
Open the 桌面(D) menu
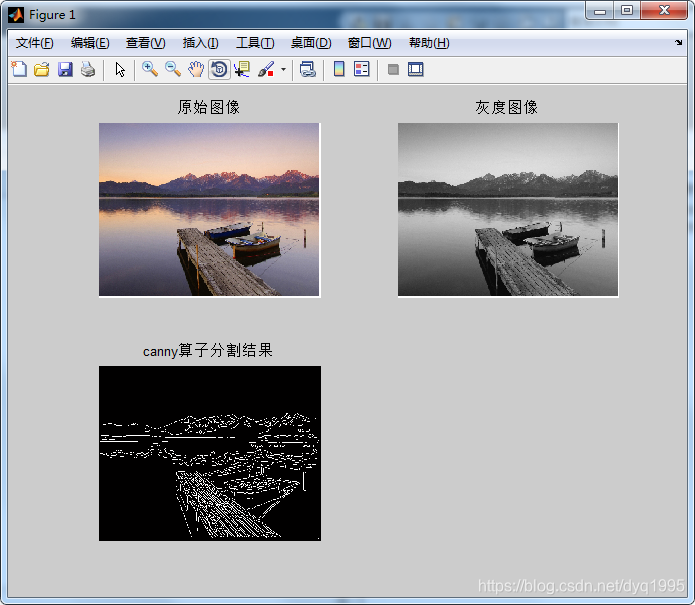311,43
